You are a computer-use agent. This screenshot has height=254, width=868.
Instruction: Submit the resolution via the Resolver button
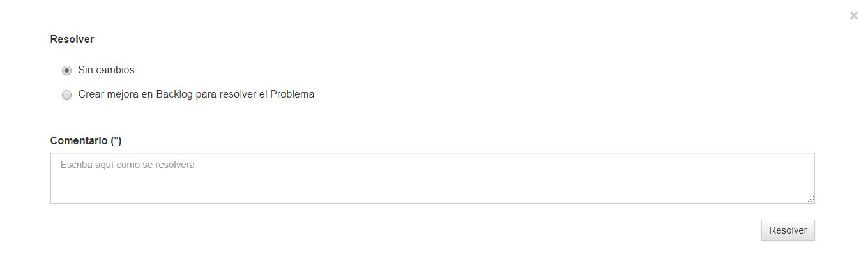(788, 230)
